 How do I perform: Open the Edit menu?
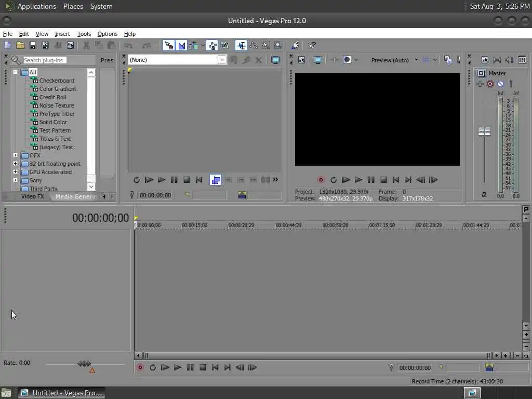24,34
